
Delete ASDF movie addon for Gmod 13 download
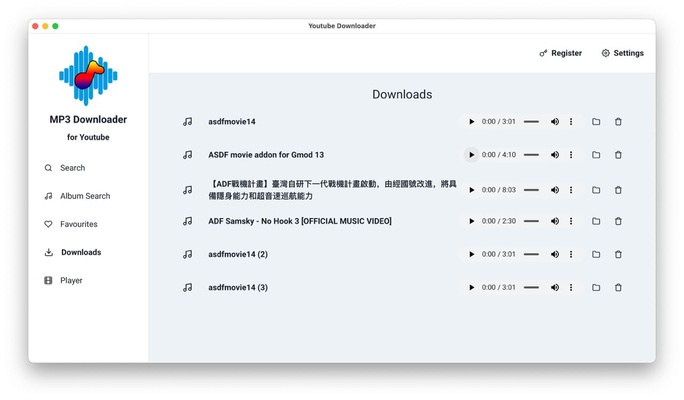618,155
